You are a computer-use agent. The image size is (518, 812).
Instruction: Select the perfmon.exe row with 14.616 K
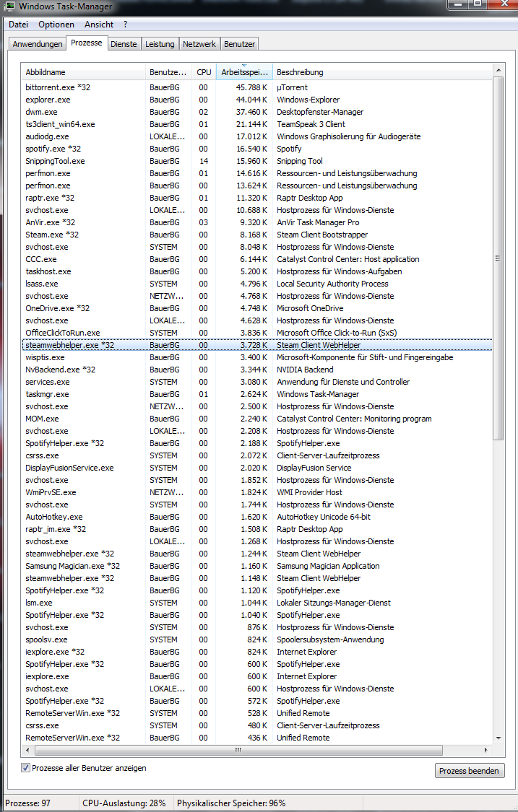256,173
